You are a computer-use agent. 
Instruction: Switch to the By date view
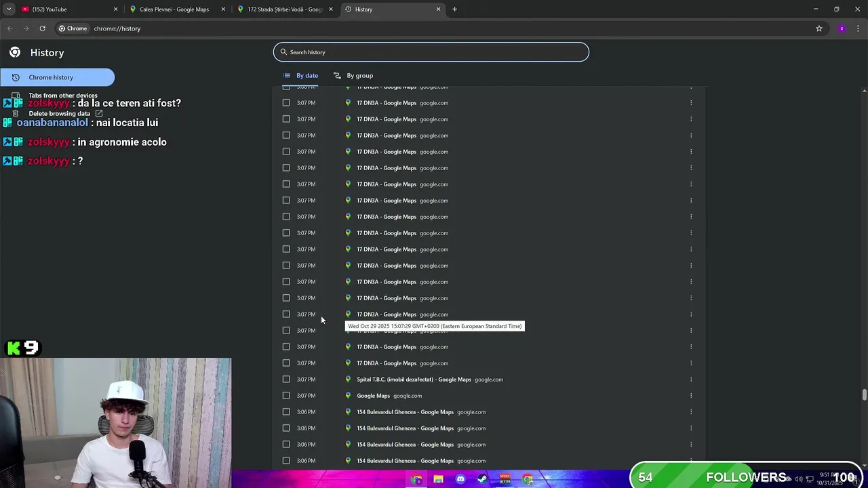(x=300, y=75)
